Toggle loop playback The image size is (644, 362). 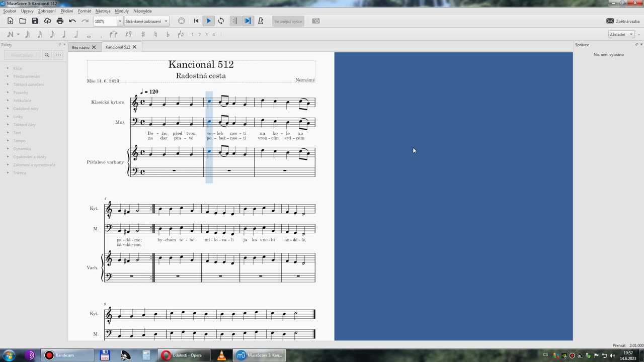(x=221, y=21)
